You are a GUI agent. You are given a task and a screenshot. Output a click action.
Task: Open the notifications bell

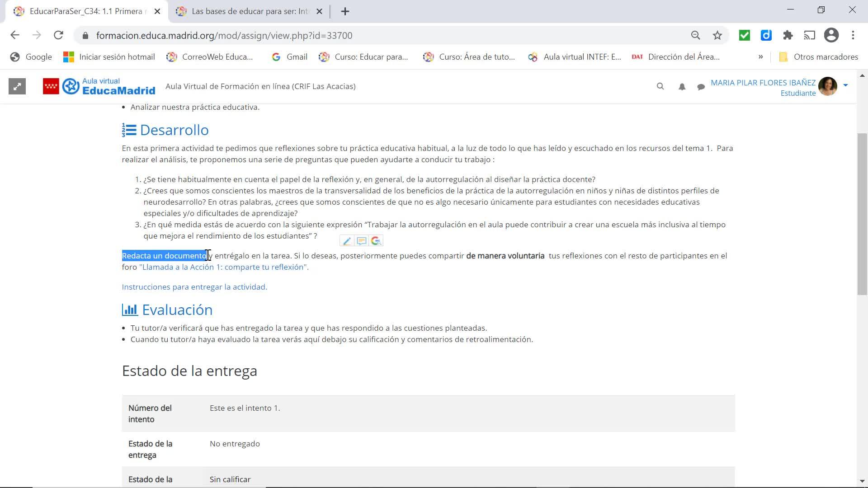[x=682, y=87]
